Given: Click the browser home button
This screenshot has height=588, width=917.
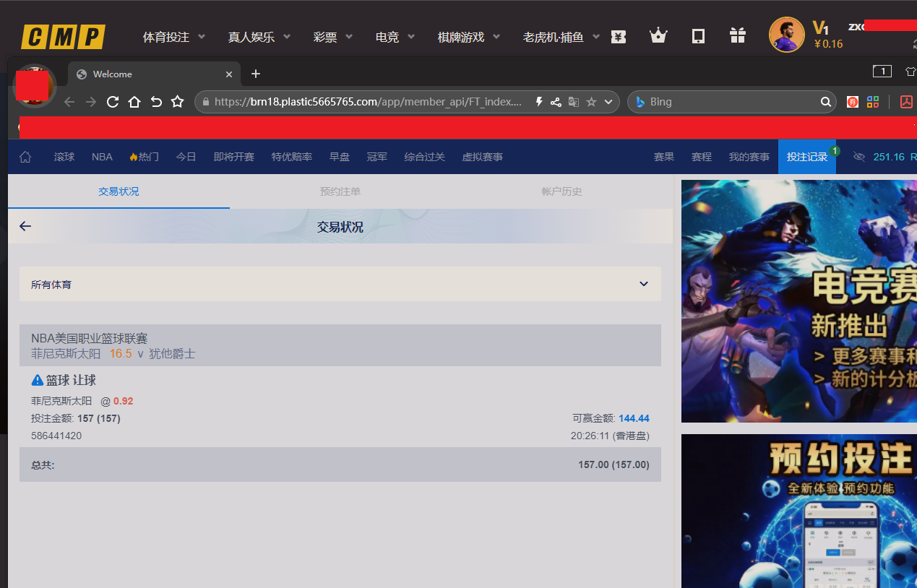Looking at the screenshot, I should tap(134, 102).
